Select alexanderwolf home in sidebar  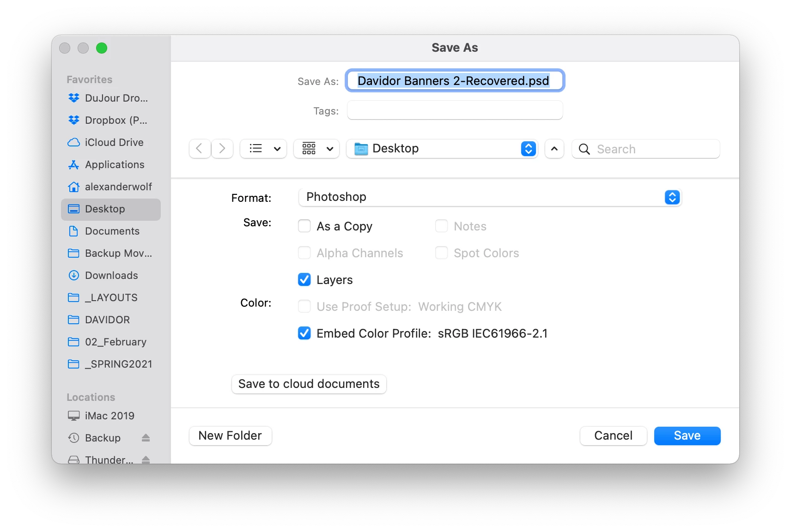[111, 187]
